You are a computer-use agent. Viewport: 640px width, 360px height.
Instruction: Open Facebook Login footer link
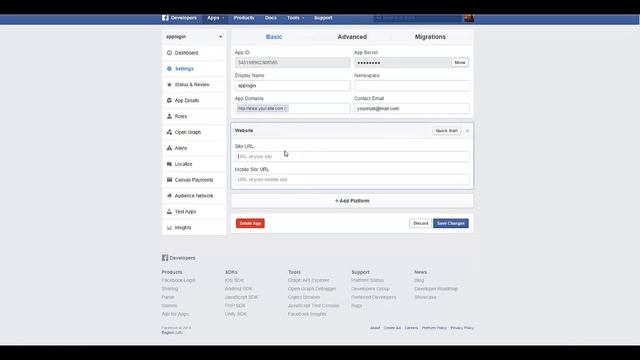pos(178,280)
